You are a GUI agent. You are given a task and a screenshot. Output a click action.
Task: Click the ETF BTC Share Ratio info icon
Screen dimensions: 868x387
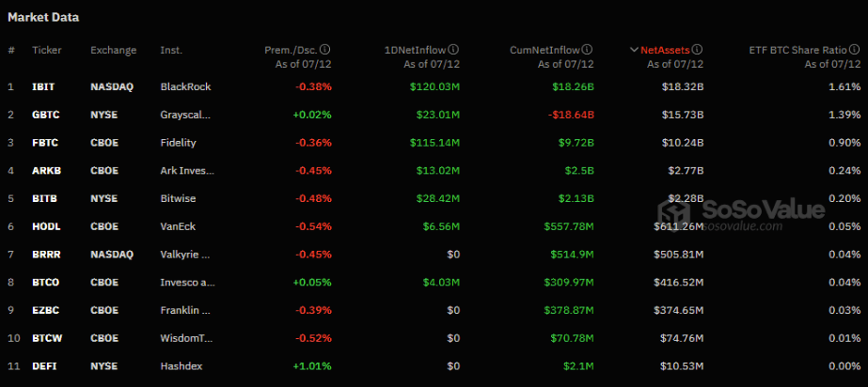(855, 50)
